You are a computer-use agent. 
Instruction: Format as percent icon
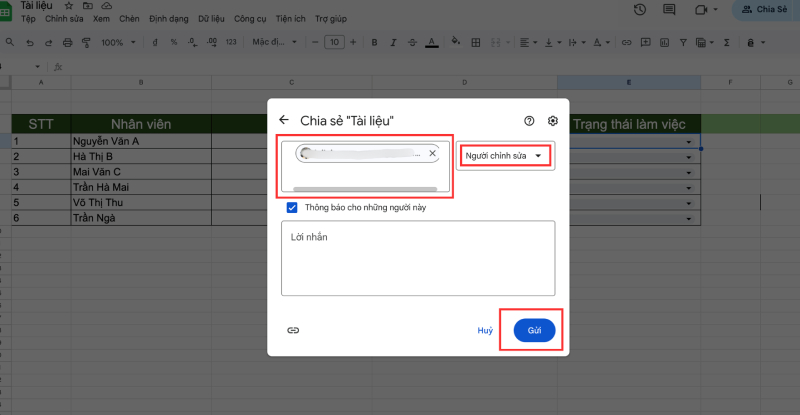point(174,42)
